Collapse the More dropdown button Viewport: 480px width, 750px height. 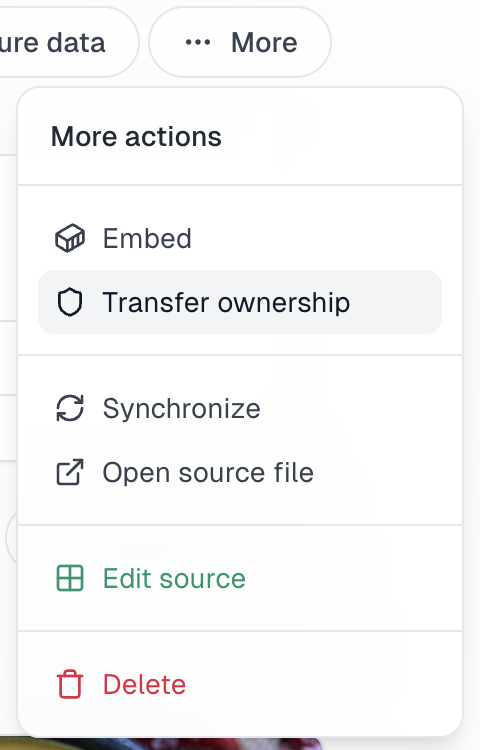[x=240, y=42]
